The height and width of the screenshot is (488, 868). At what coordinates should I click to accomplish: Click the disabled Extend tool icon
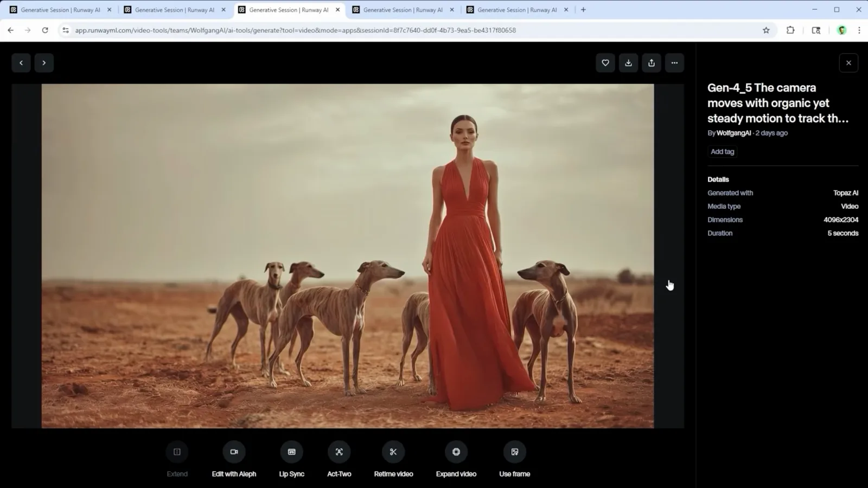click(x=177, y=452)
